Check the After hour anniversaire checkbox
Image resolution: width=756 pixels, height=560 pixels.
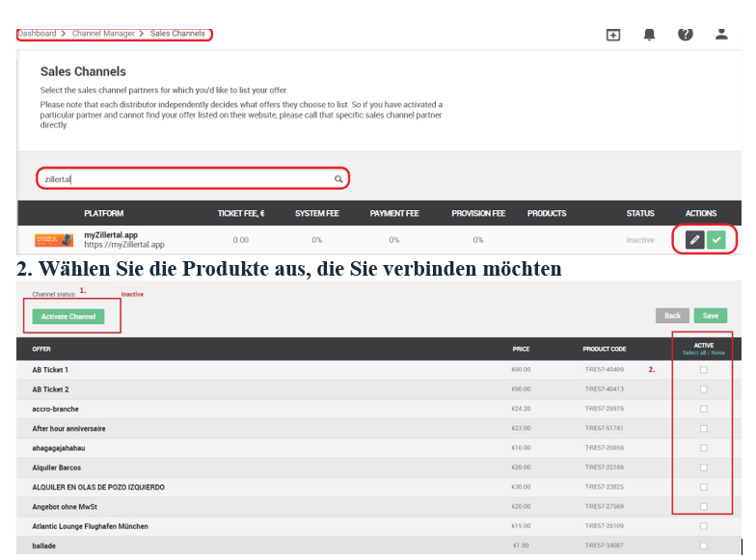704,428
